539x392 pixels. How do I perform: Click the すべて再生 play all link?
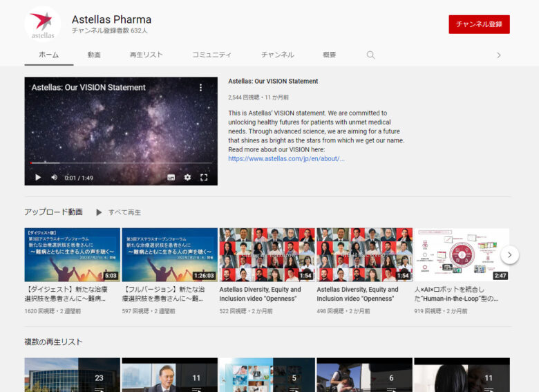(x=124, y=212)
